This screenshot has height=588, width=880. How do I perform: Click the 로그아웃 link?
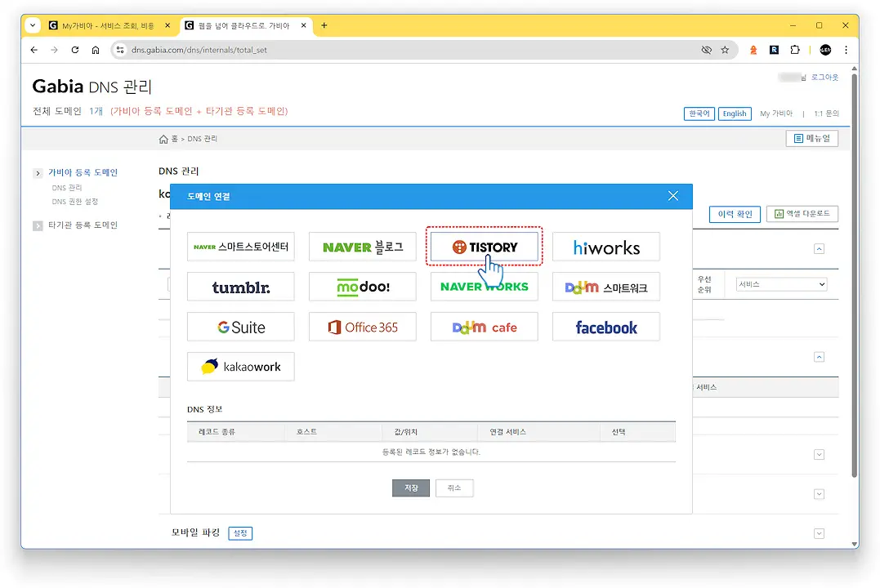[x=824, y=78]
